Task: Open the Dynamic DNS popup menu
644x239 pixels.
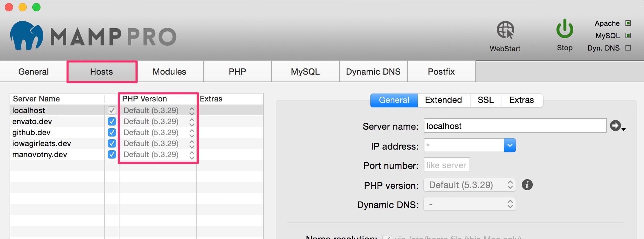Action: (470, 204)
